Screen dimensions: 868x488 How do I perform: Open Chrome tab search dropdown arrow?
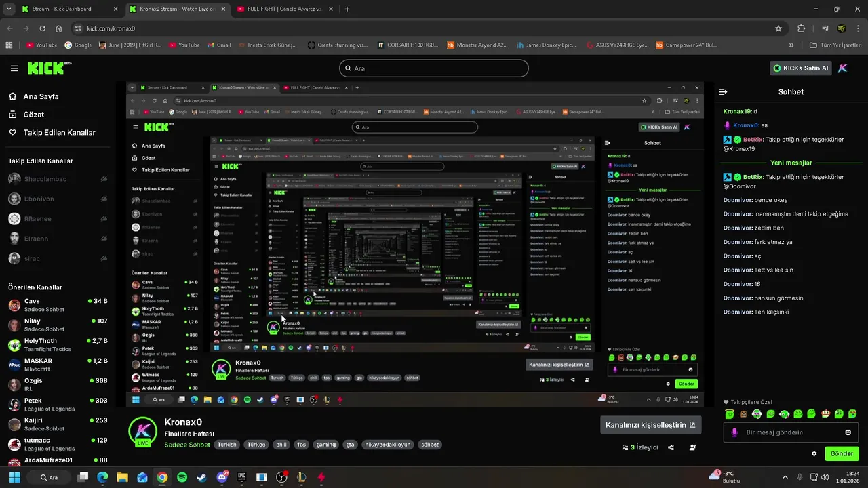click(x=9, y=9)
